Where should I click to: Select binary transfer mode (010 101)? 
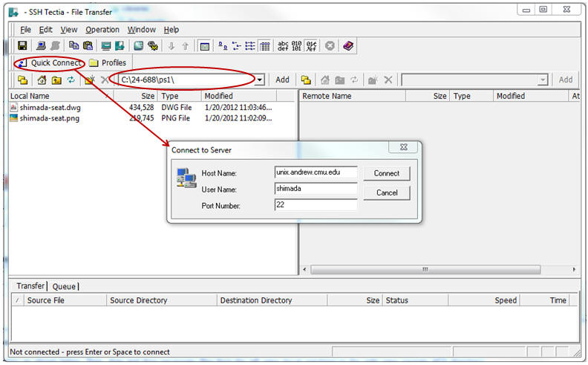point(297,46)
